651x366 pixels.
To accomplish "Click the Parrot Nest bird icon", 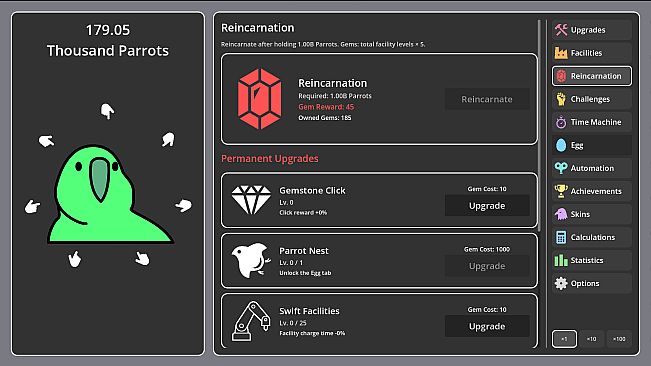I will tap(250, 260).
